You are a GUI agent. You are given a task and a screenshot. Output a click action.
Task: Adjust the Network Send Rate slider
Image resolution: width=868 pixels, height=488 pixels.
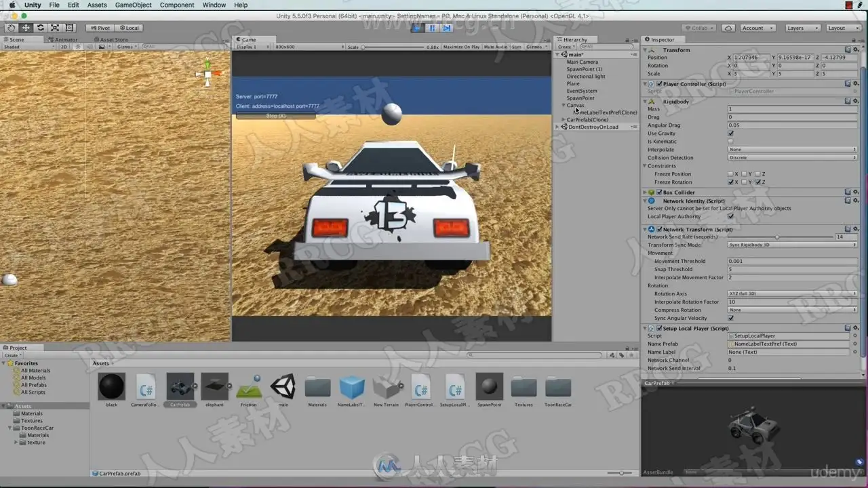pos(776,237)
